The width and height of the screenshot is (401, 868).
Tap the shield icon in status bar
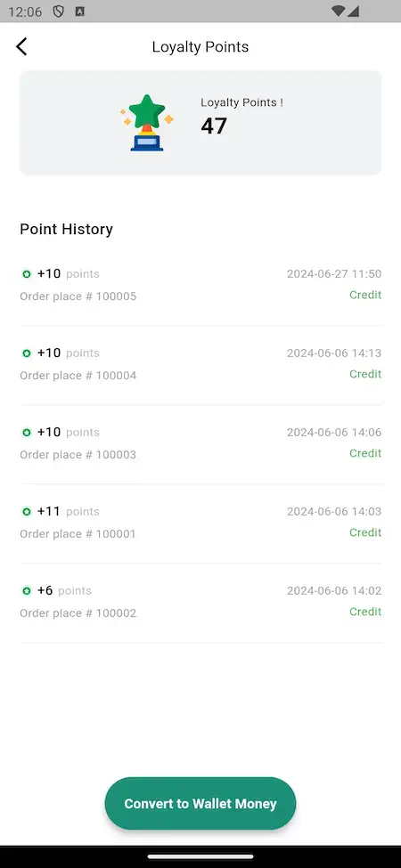58,11
